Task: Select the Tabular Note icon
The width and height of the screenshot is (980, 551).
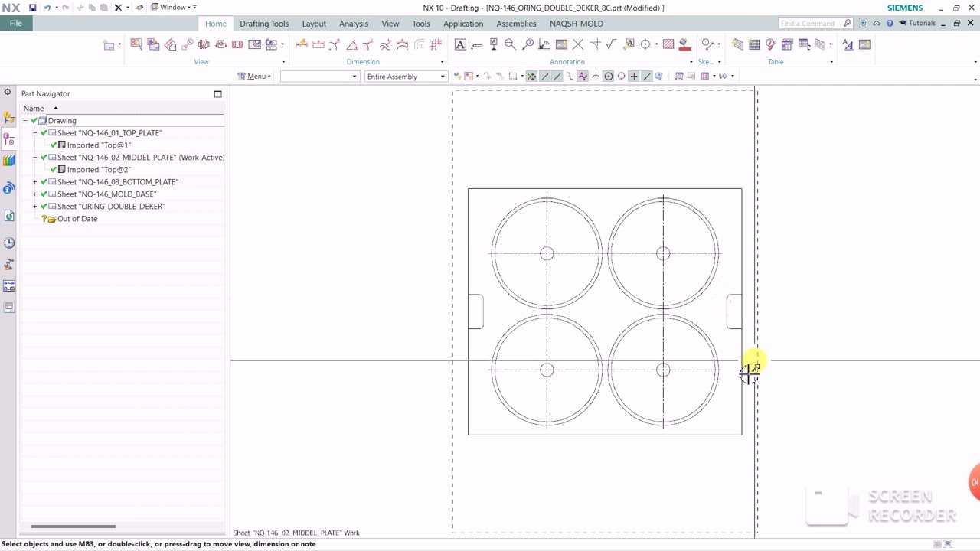Action: (737, 44)
